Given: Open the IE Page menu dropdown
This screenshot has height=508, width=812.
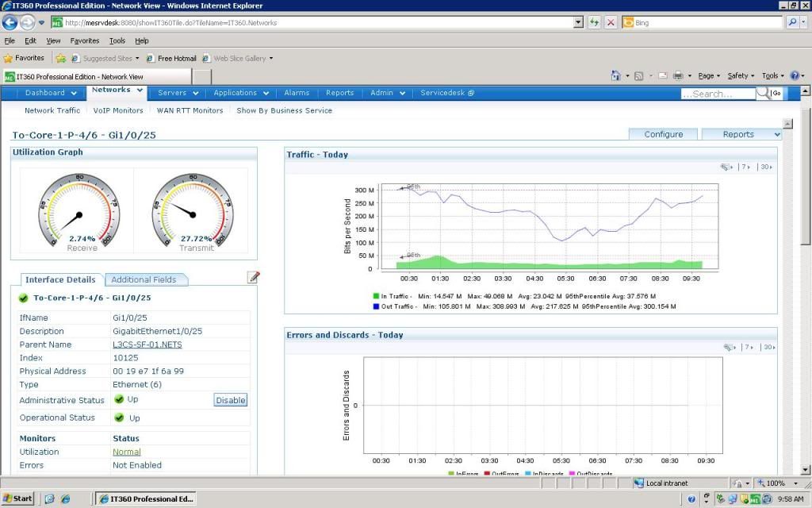Looking at the screenshot, I should 709,75.
